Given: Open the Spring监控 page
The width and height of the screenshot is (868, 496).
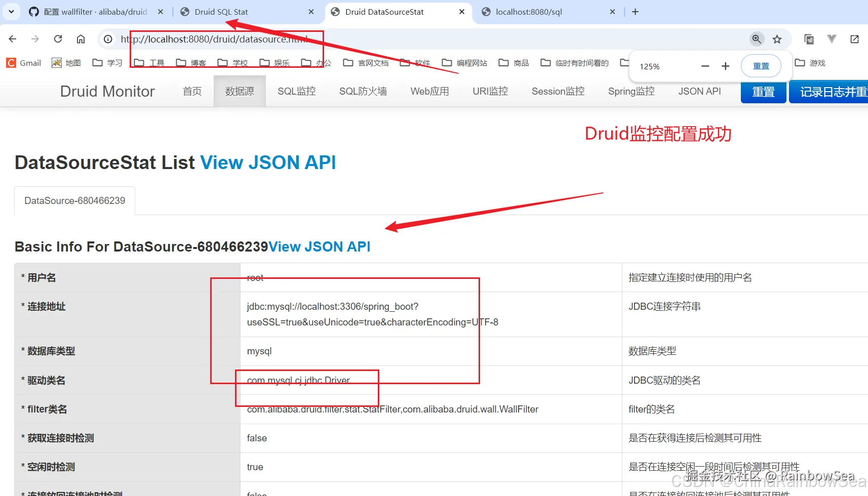Looking at the screenshot, I should point(632,91).
